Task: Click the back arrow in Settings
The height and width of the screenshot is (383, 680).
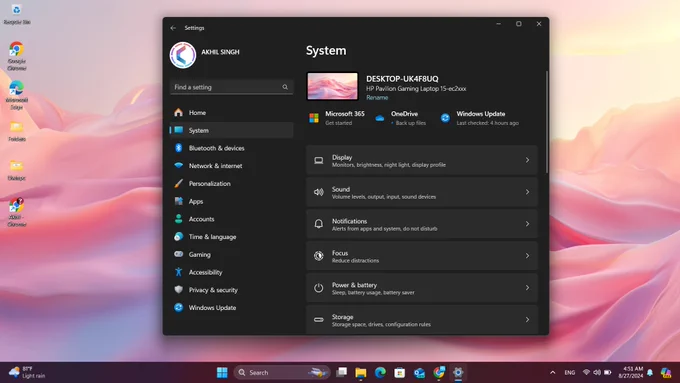Action: click(173, 28)
